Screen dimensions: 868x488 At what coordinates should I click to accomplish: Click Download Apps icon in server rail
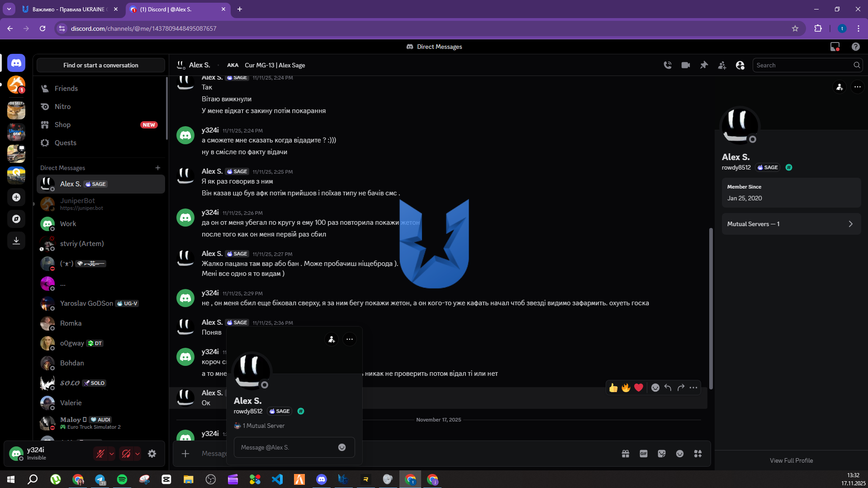(16, 241)
